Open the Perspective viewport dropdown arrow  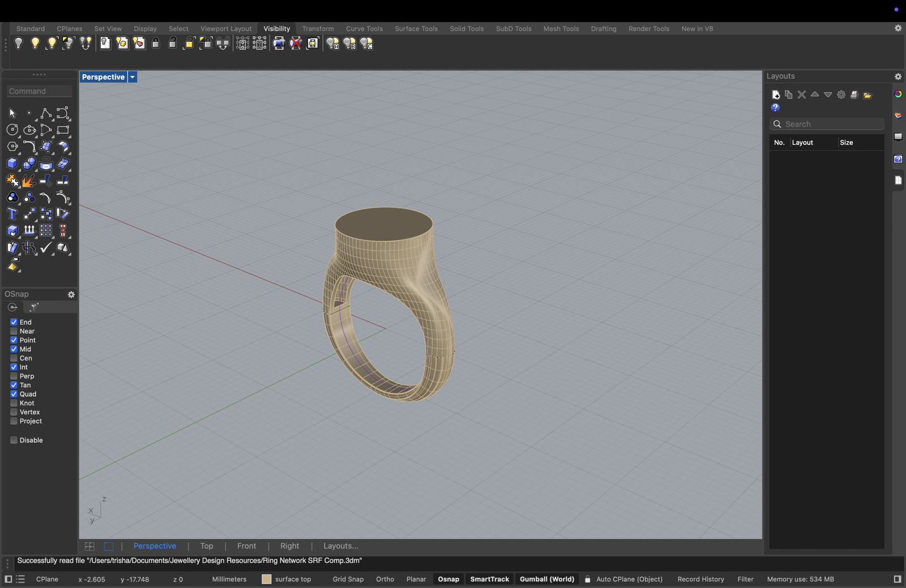click(x=133, y=77)
